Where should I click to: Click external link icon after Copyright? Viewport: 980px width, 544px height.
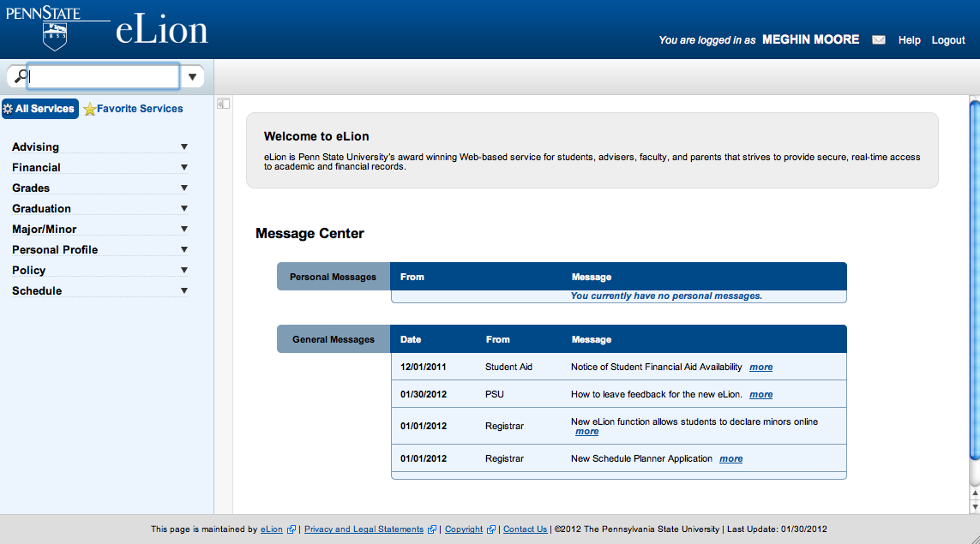pos(491,529)
